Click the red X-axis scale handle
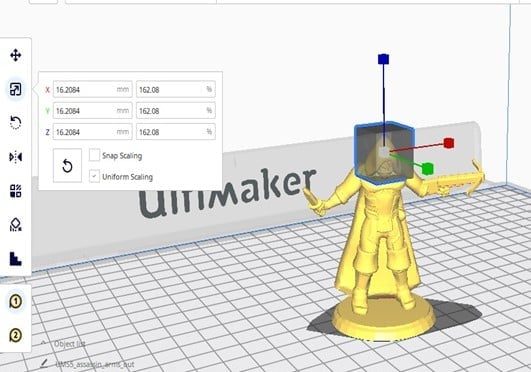The width and height of the screenshot is (531, 372). (449, 143)
